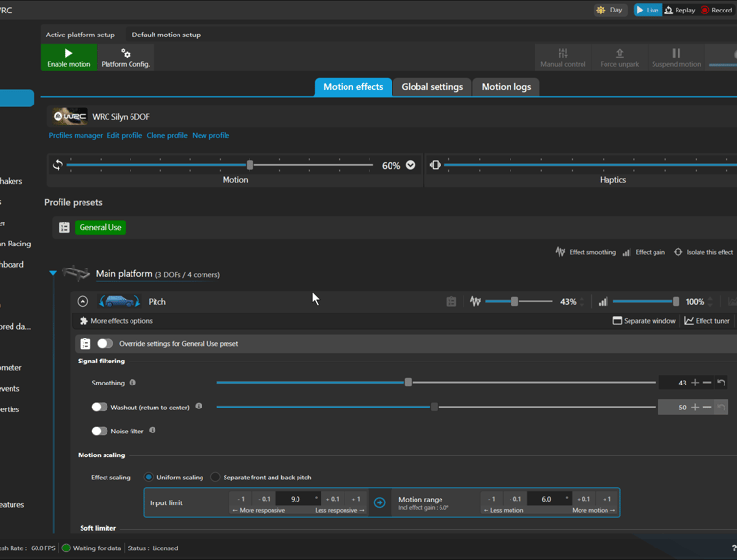Reset the Smoothing value with undo arrow
Image resolution: width=737 pixels, height=560 pixels.
(x=721, y=383)
